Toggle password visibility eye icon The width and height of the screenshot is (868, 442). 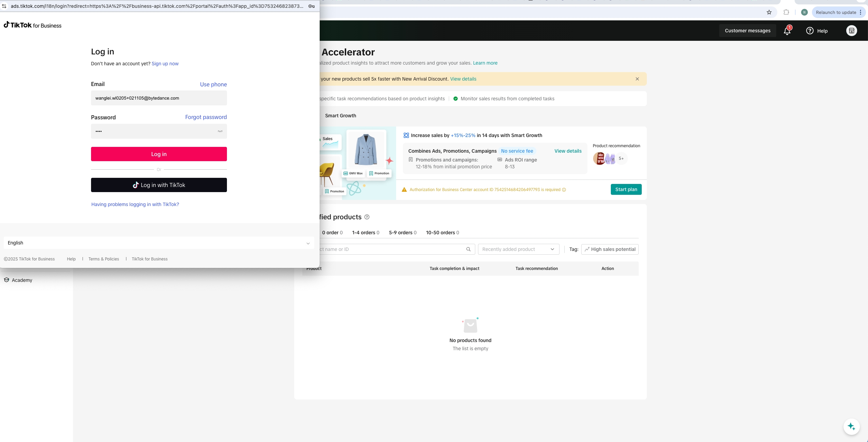click(220, 131)
